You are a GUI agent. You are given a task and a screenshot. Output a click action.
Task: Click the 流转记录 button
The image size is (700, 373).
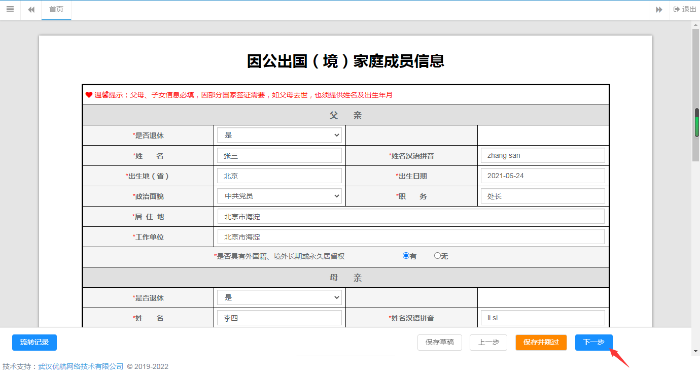point(34,342)
